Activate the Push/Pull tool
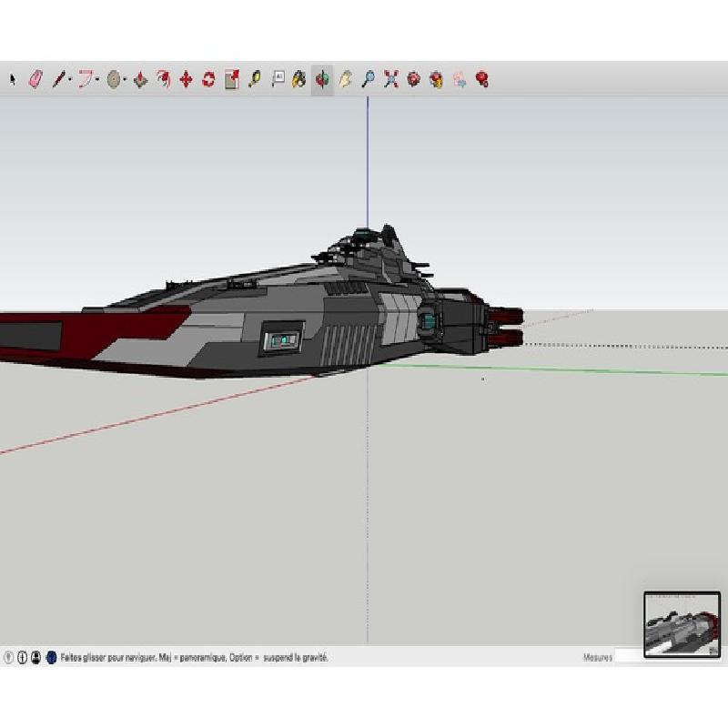728x728 pixels. pyautogui.click(x=140, y=79)
